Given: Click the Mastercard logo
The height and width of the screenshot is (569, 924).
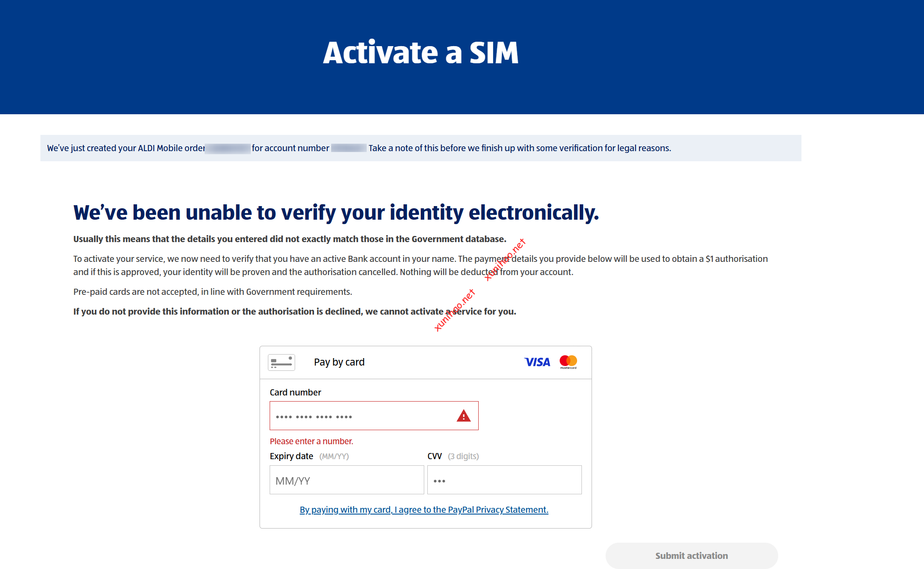Looking at the screenshot, I should (568, 362).
